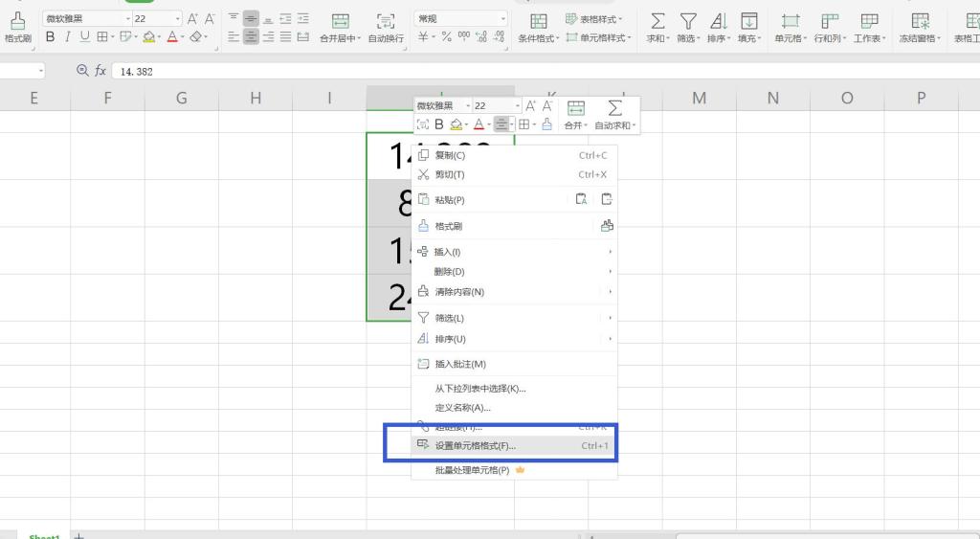The height and width of the screenshot is (539, 980).
Task: Select 设置单元格格式(F) in context menu
Action: (x=475, y=446)
